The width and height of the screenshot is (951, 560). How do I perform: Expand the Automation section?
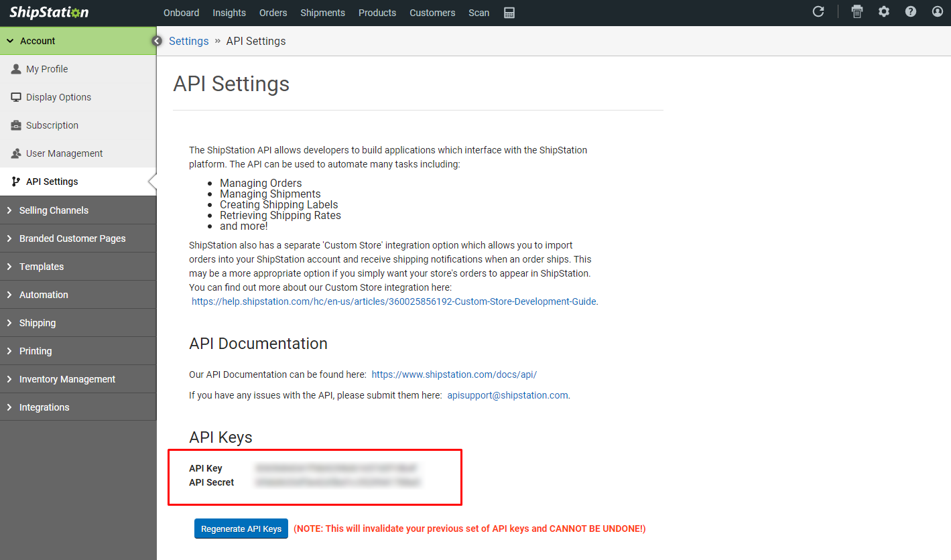pyautogui.click(x=44, y=295)
